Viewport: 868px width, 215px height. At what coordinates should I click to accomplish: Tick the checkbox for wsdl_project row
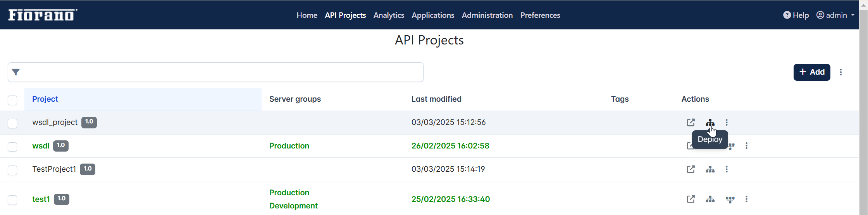(x=12, y=123)
